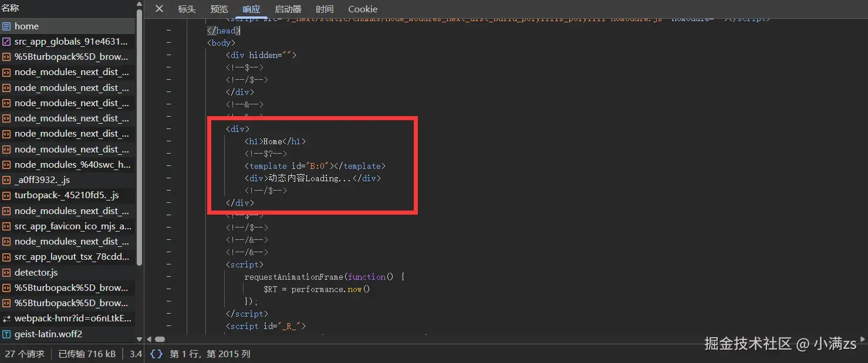Select the home request row

pyautogui.click(x=67, y=26)
